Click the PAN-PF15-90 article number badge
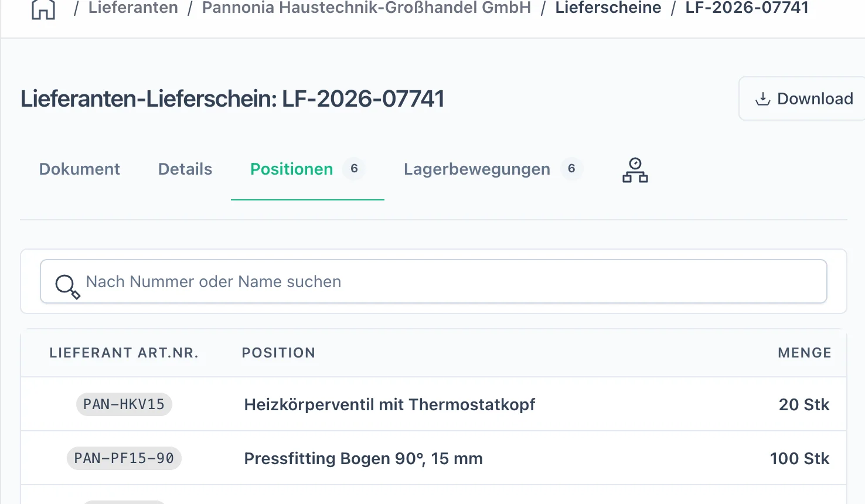Screen dimensions: 865x504 click(x=124, y=458)
